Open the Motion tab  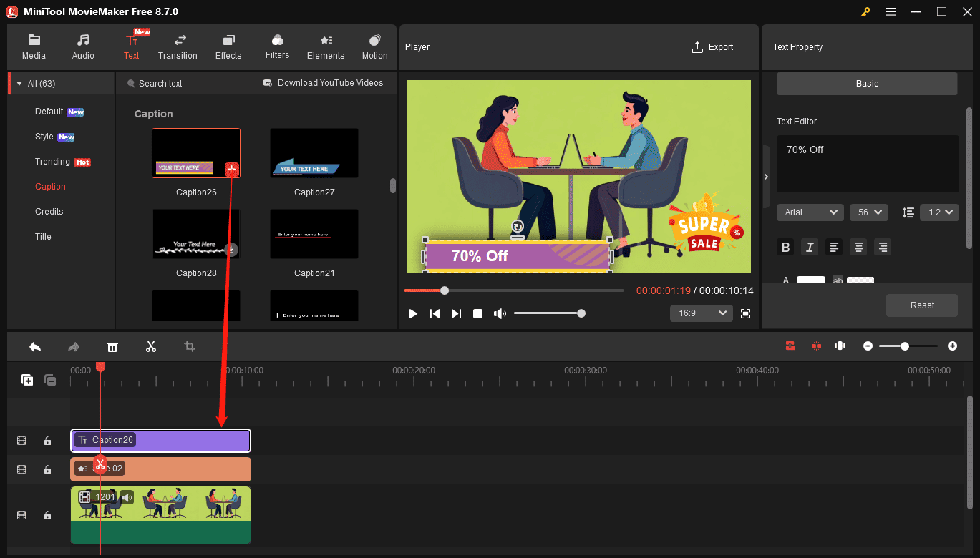(x=374, y=47)
